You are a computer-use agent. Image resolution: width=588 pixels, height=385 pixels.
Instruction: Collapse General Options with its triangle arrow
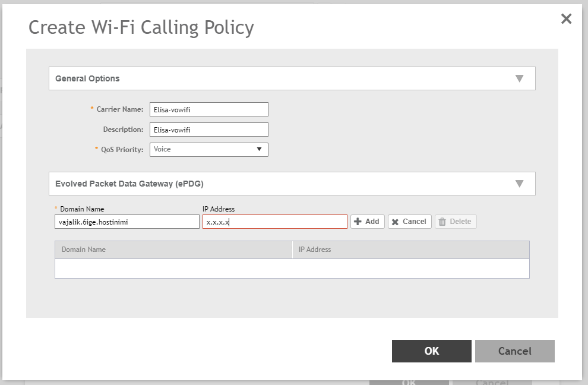point(519,78)
